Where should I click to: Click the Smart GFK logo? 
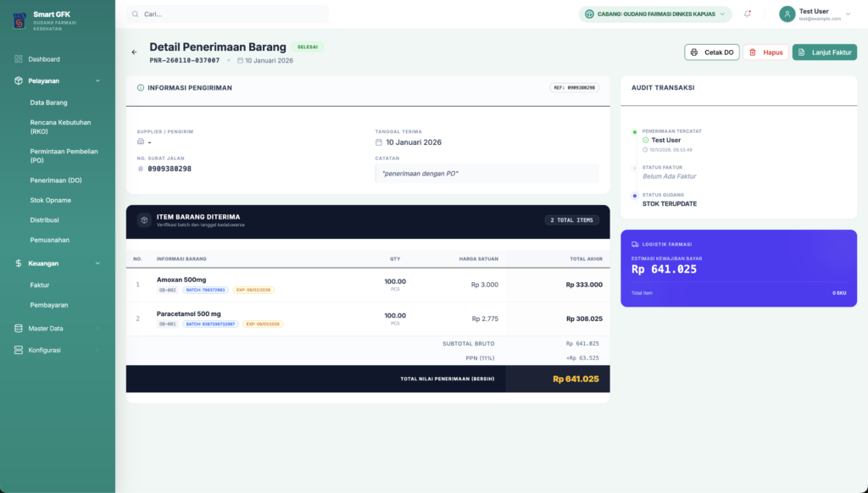(x=19, y=20)
